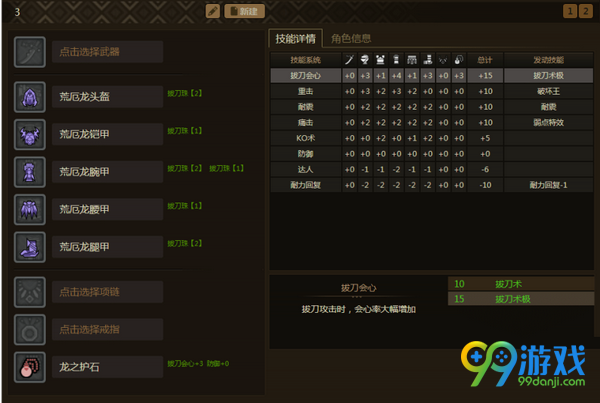
Task: Click 拔刀会心+3 talisman skill text
Action: click(x=185, y=363)
